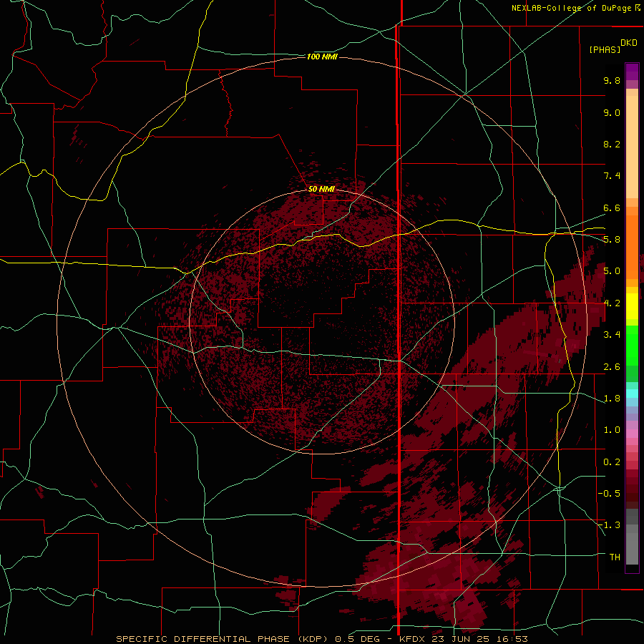Click the 7.4 value on the color scale
Viewport: 644px width, 644px height.
pos(612,176)
